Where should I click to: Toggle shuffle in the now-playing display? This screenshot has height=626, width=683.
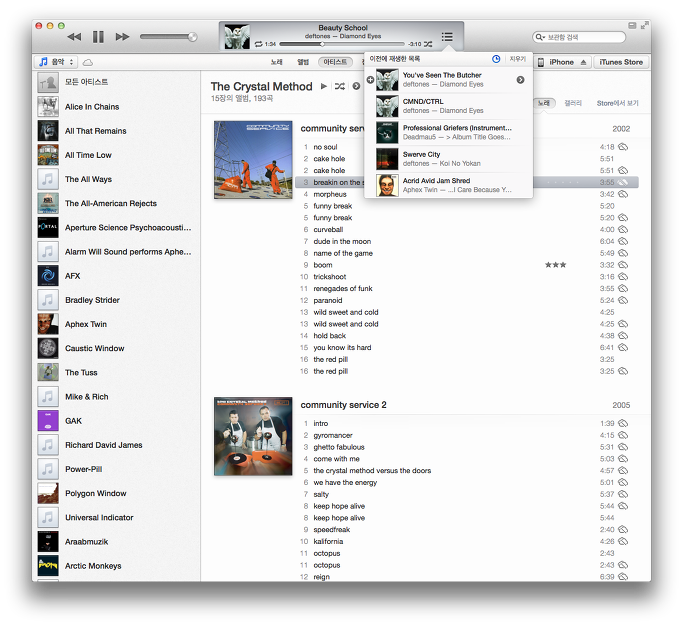[x=428, y=44]
